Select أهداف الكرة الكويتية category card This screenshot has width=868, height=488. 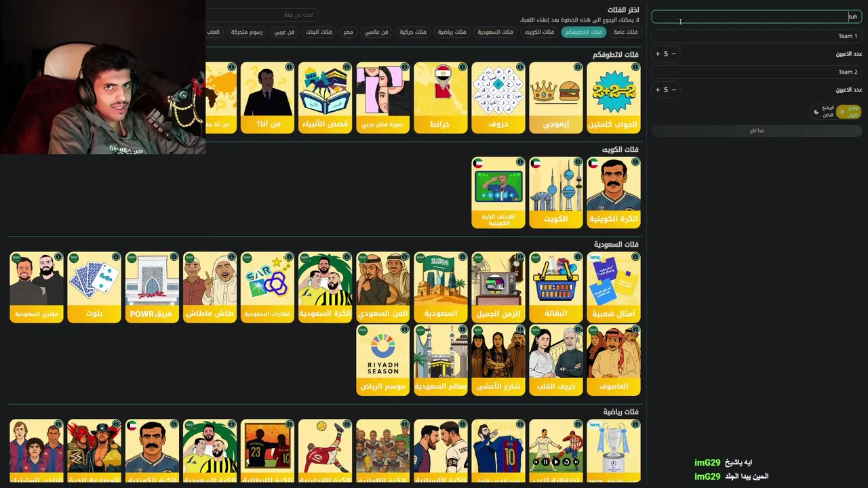coord(498,192)
